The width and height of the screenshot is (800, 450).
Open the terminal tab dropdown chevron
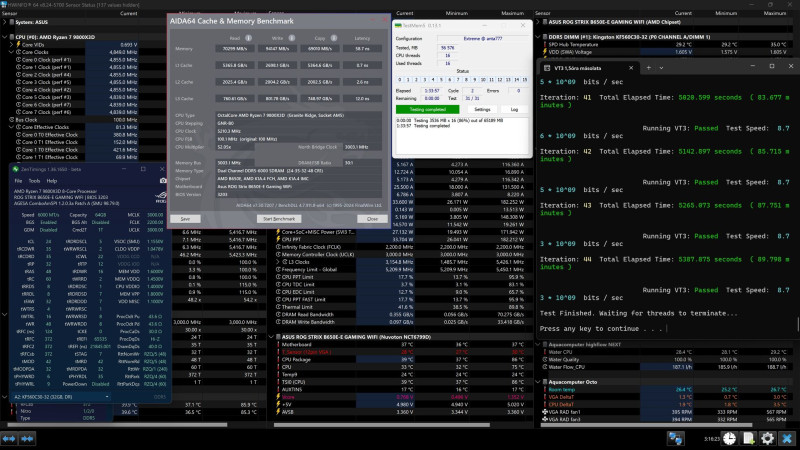pos(661,67)
